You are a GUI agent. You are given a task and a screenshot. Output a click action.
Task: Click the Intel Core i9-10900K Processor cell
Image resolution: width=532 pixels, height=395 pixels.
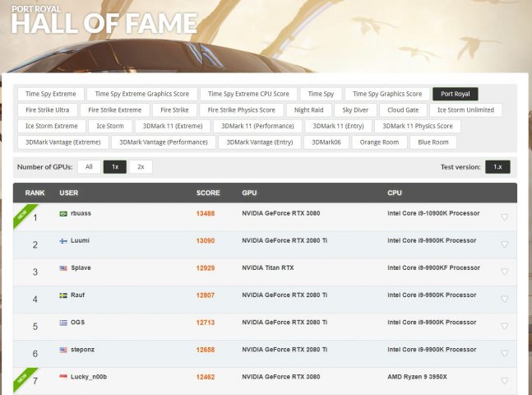(433, 213)
